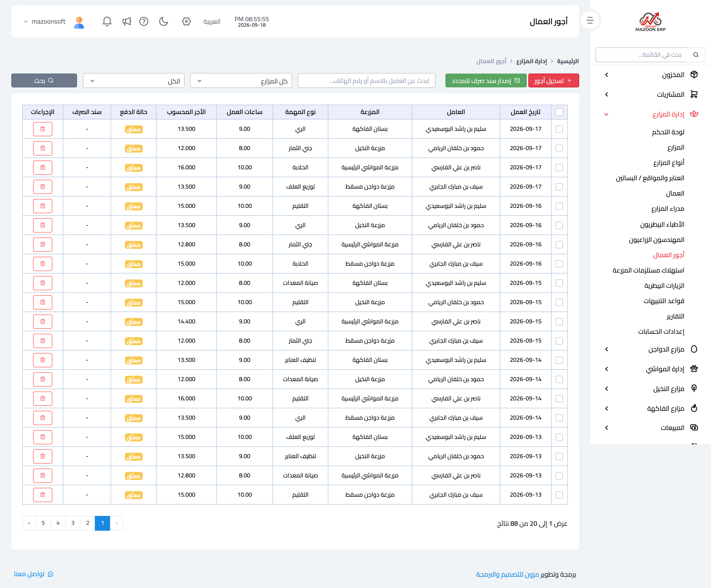Image resolution: width=711 pixels, height=588 pixels.
Task: Click the sales money icon
Action: pos(694,428)
